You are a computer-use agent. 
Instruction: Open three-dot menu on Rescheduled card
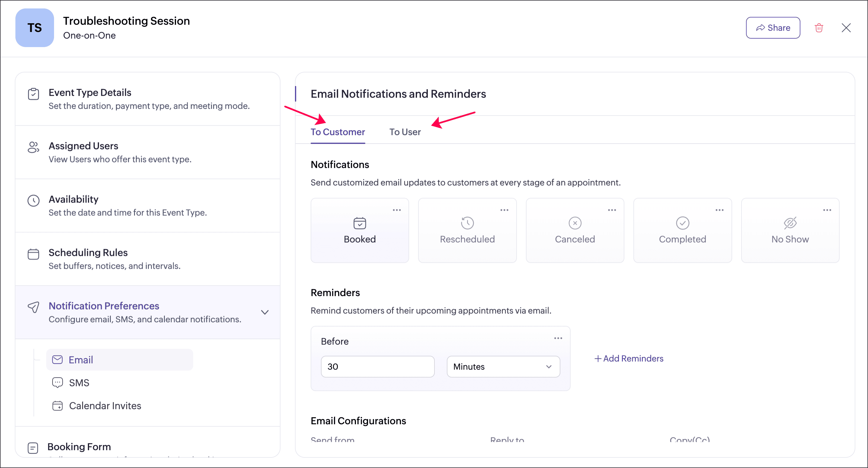pyautogui.click(x=504, y=210)
